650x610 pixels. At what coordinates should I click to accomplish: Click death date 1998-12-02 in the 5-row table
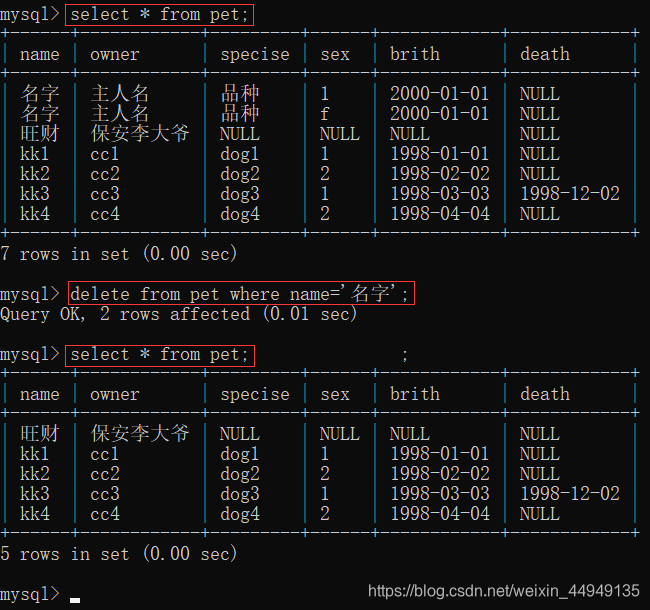(570, 494)
